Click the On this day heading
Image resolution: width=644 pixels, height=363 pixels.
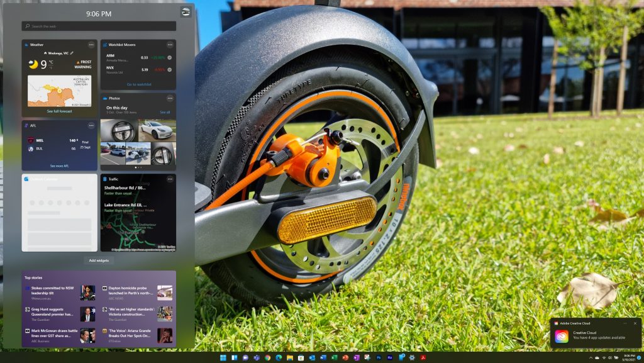117,108
